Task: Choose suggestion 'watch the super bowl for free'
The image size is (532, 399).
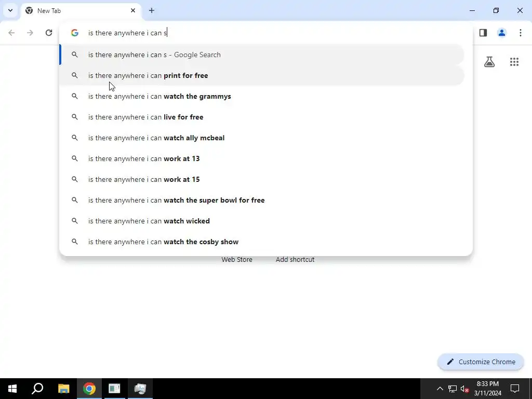Action: (x=262, y=200)
